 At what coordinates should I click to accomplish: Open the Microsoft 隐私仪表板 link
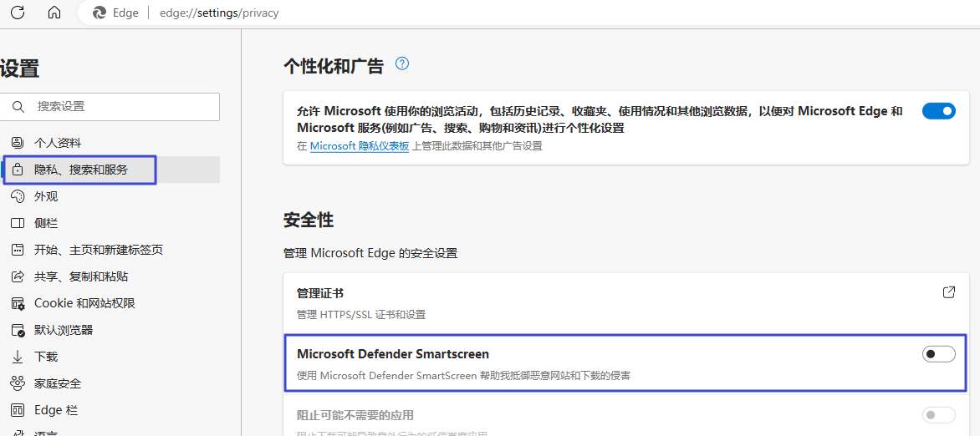point(360,146)
